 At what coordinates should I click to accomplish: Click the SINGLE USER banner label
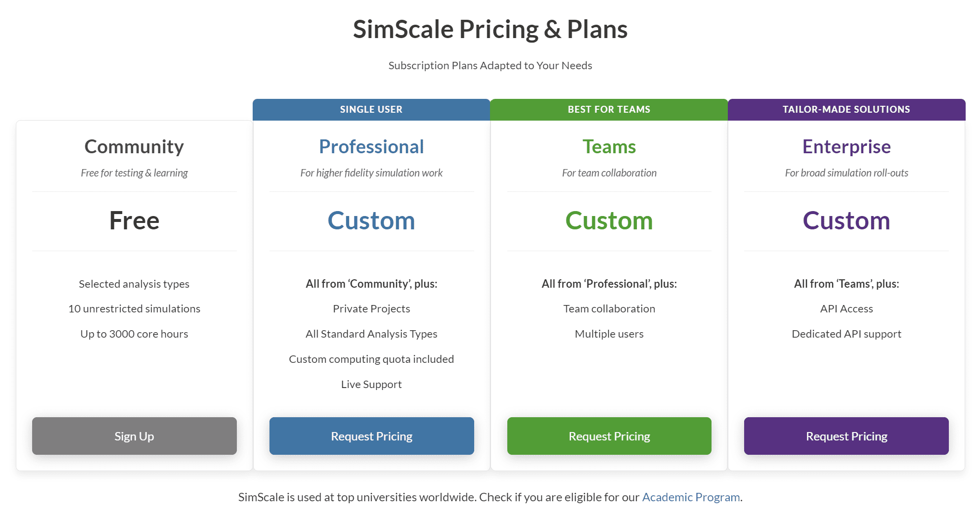click(x=371, y=109)
